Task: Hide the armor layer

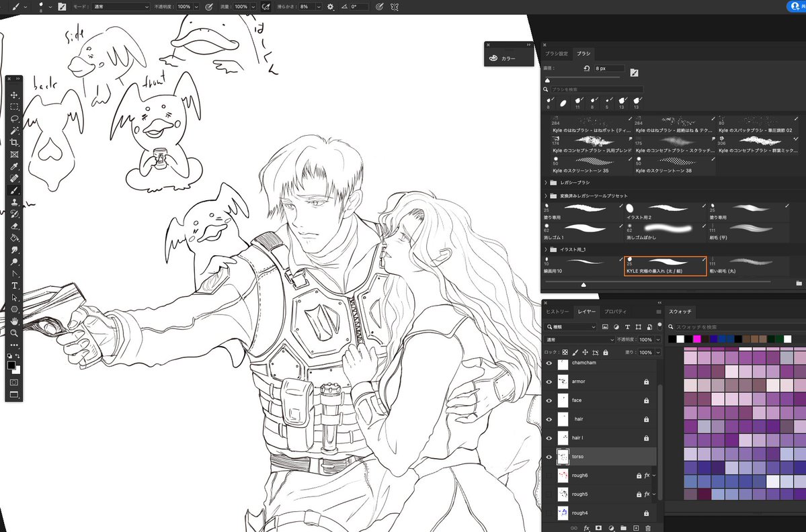Action: click(x=549, y=382)
